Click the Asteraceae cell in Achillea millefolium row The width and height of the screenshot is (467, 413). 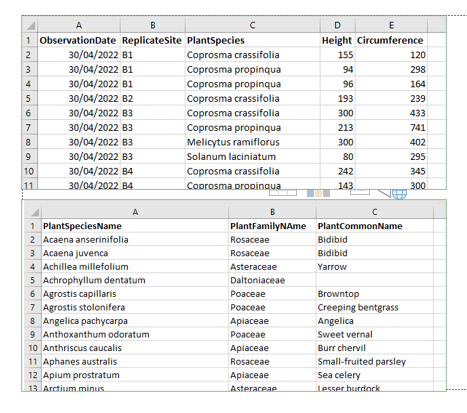[x=272, y=267]
